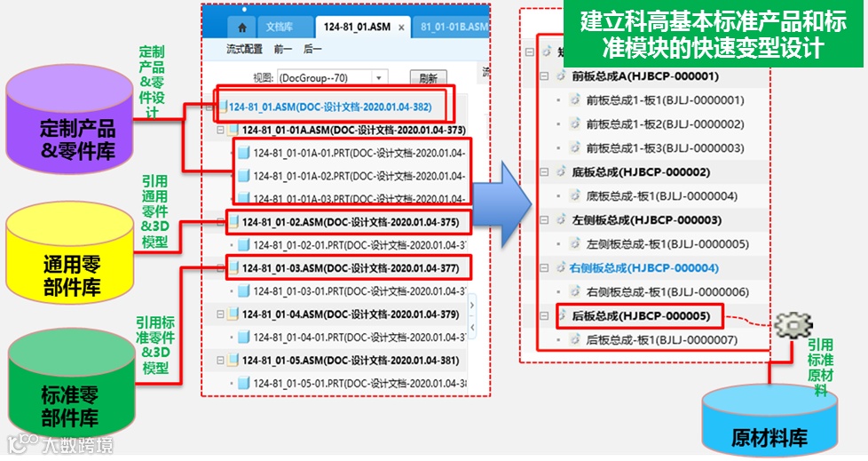This screenshot has width=868, height=461.
Task: Collapse the 右侧板总成(HJBCP-000004) node
Action: (x=544, y=267)
